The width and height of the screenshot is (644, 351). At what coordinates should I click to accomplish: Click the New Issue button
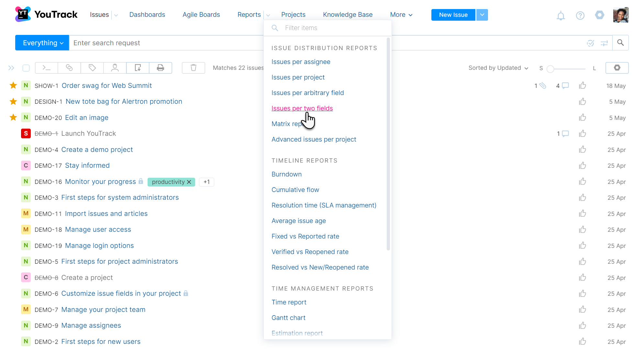click(453, 15)
